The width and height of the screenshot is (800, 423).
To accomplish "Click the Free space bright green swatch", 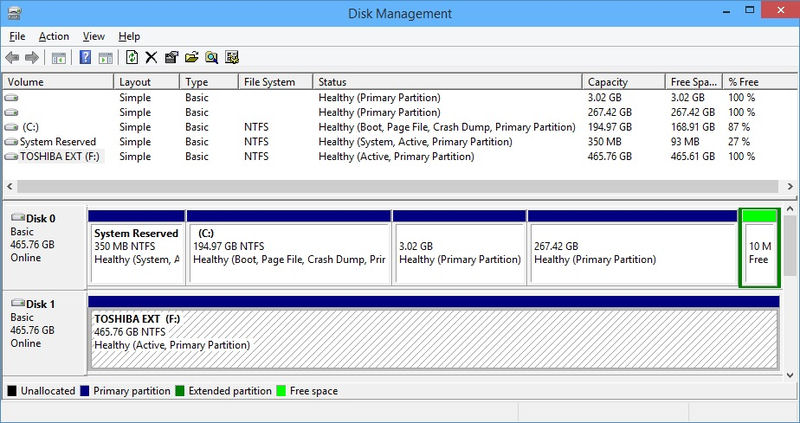I will [x=281, y=391].
